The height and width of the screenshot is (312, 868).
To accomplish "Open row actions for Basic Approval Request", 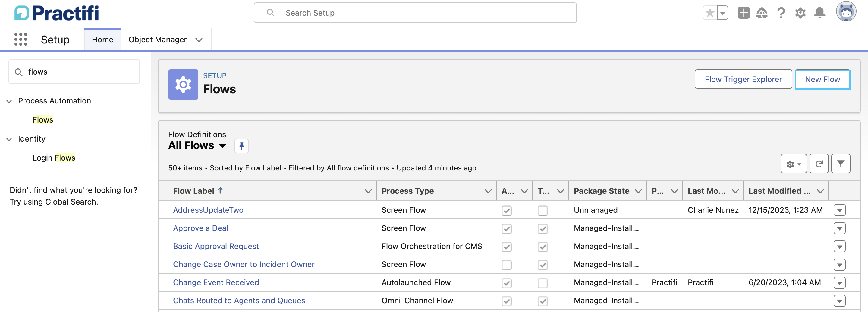I will point(839,247).
